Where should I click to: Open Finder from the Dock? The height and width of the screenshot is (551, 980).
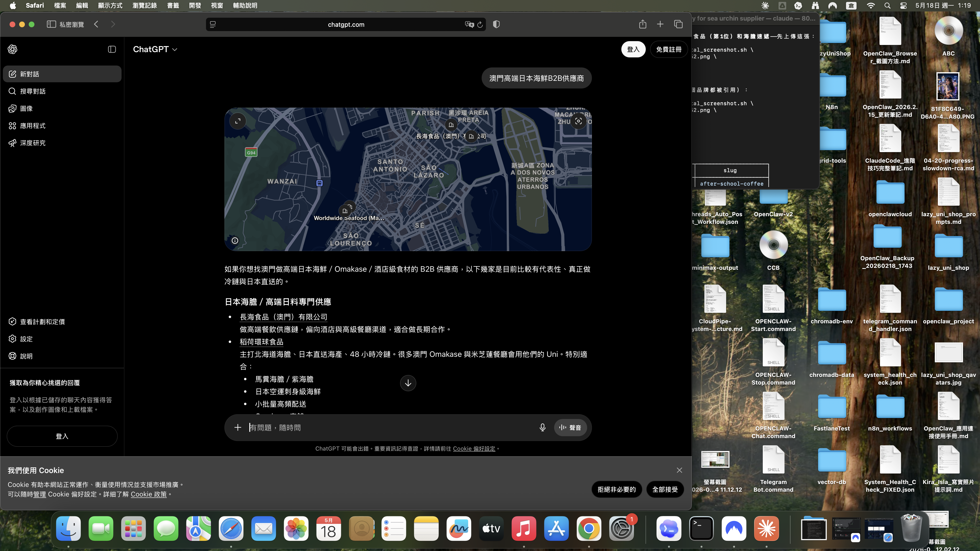pyautogui.click(x=68, y=528)
